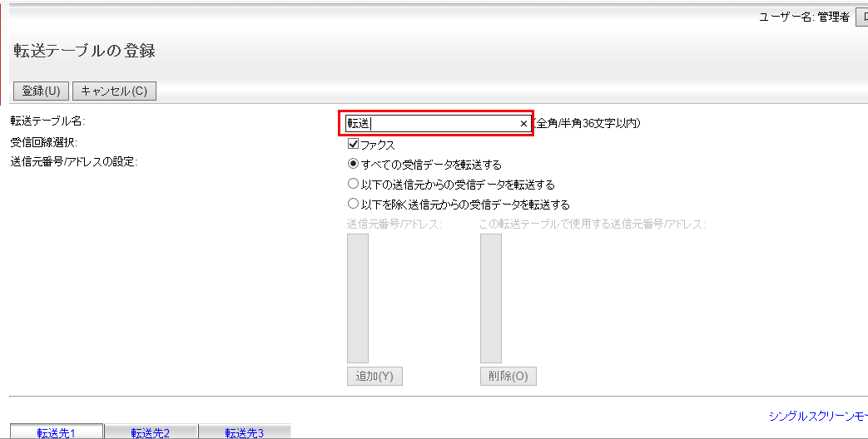
Task: Select 以下を除く送信元からの受信データを転送する option
Action: pyautogui.click(x=353, y=204)
